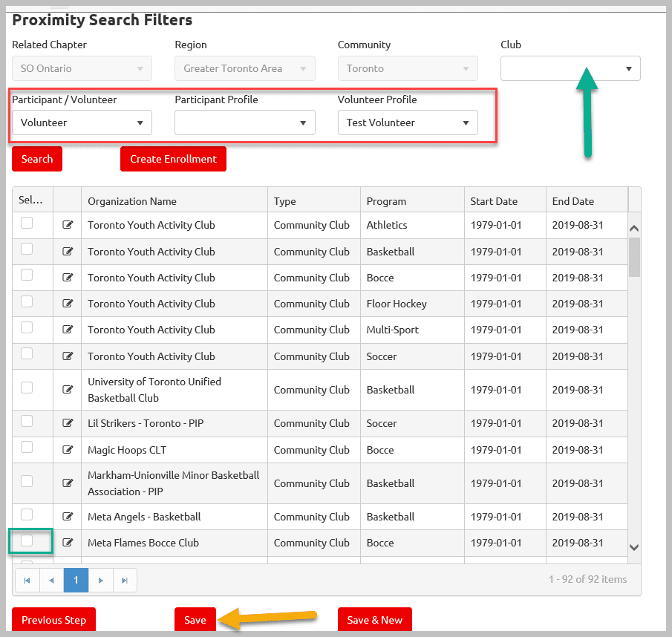Select Lil Strikers - Toronto - PIP checkbox
Viewport: 672px width, 637px height.
click(x=27, y=421)
